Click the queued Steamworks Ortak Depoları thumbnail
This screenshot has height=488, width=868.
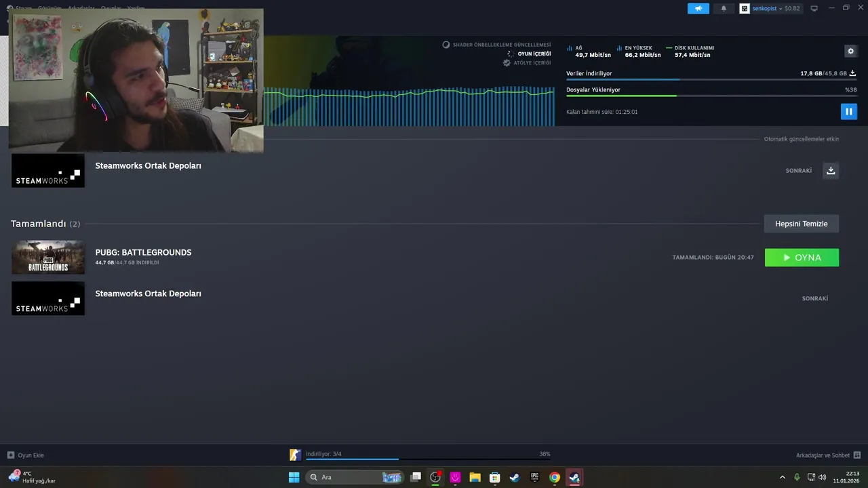pyautogui.click(x=48, y=171)
